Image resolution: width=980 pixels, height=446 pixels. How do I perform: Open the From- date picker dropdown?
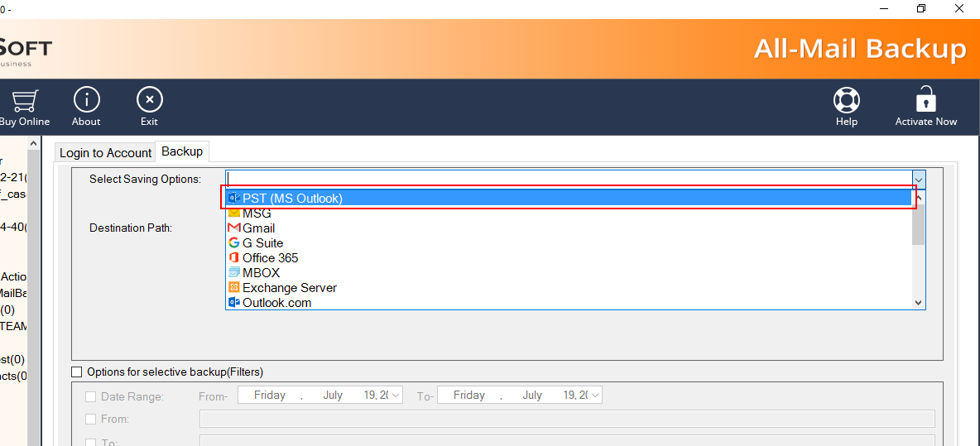pos(396,396)
